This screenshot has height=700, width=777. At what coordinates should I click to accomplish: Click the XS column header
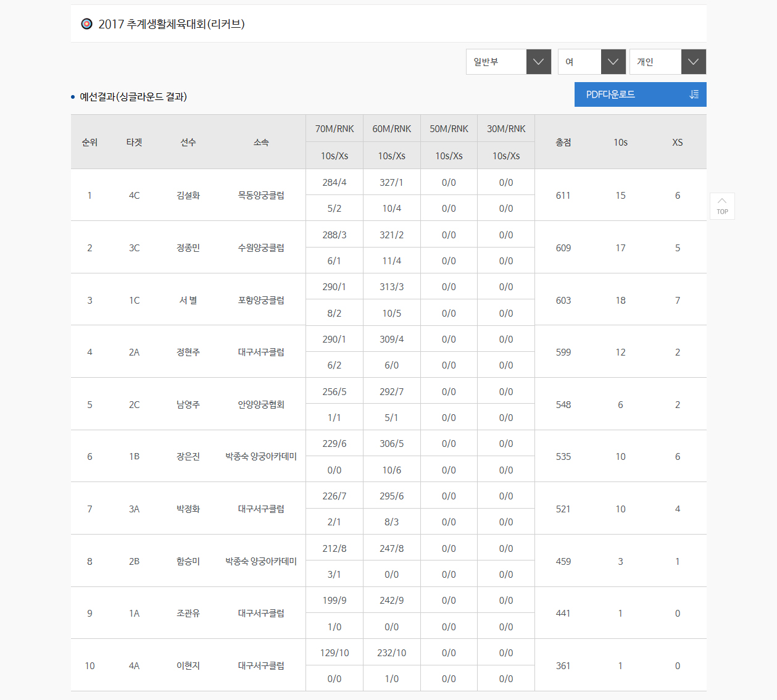point(677,142)
